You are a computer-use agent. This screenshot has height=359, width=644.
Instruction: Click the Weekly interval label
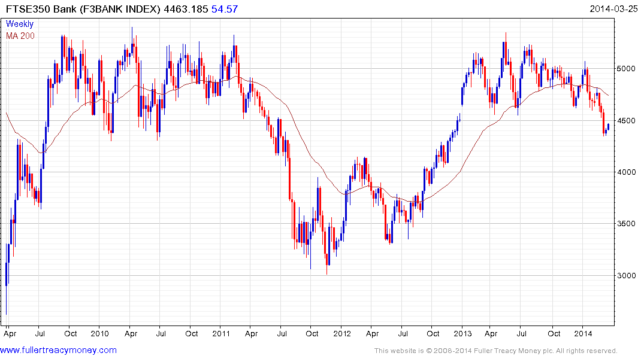click(20, 24)
